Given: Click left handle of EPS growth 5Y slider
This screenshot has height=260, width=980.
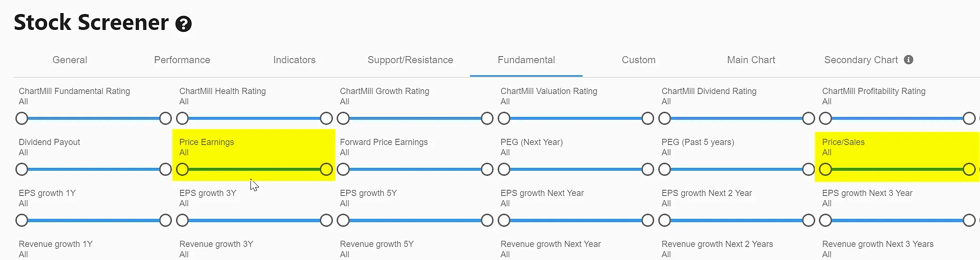Looking at the screenshot, I should (343, 220).
